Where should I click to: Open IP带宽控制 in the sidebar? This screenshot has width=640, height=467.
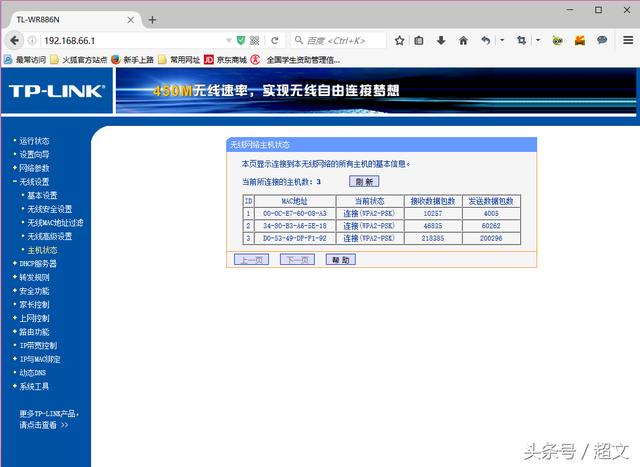click(x=38, y=345)
